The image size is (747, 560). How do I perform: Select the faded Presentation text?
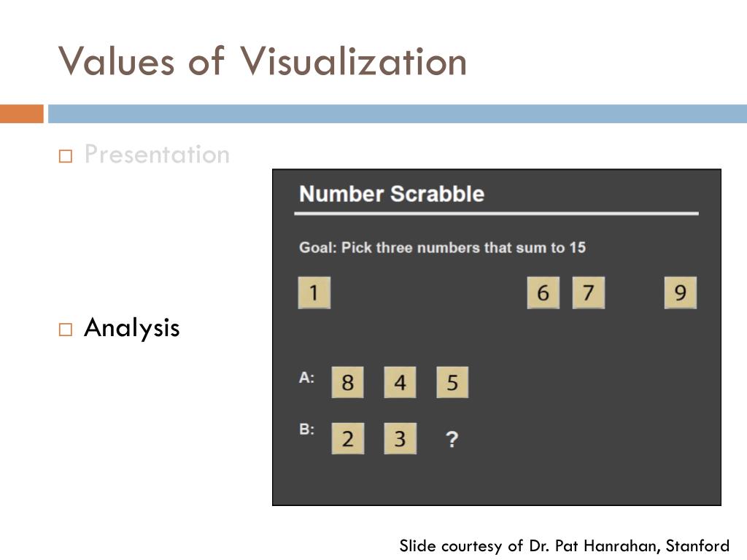pos(157,155)
